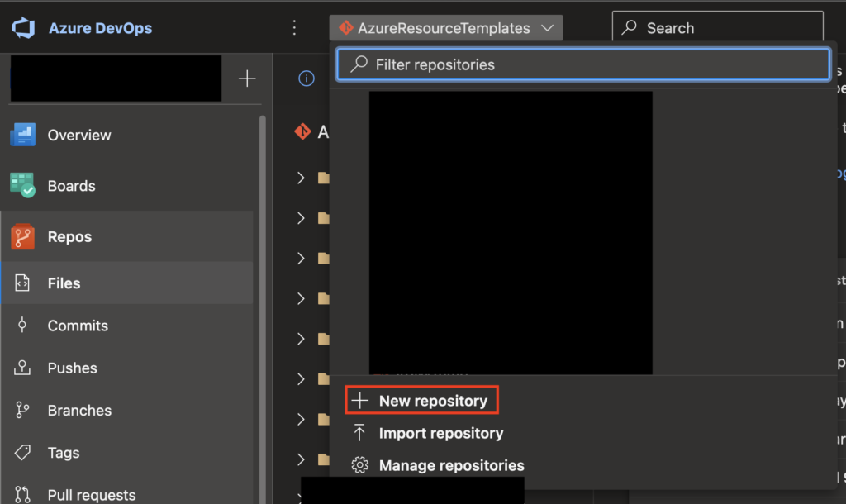Click the Pull requests icon

coord(22,494)
